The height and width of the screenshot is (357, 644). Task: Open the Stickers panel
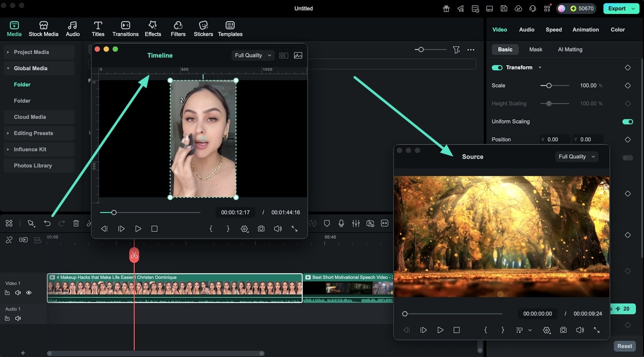pos(203,29)
